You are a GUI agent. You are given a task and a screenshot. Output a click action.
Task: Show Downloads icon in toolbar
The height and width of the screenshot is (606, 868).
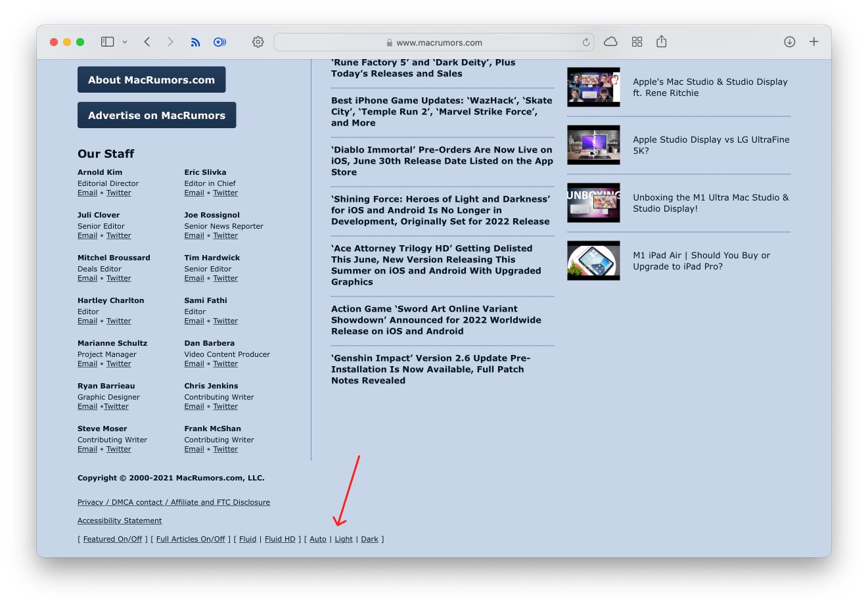(790, 42)
